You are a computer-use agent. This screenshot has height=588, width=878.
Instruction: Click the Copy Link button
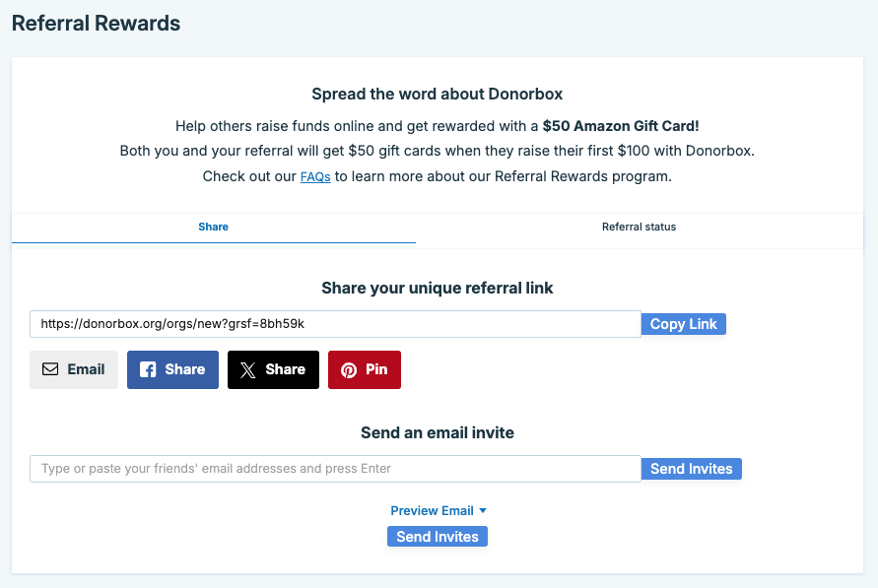coord(684,324)
